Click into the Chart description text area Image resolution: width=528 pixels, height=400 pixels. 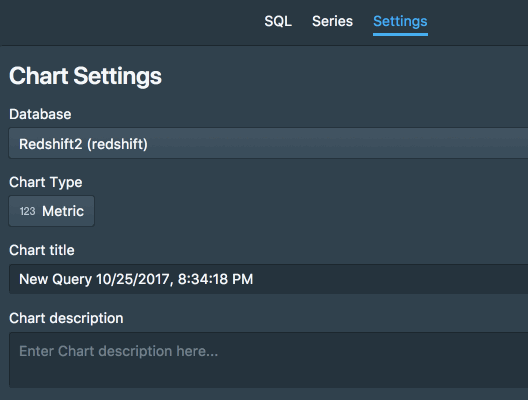click(268, 360)
